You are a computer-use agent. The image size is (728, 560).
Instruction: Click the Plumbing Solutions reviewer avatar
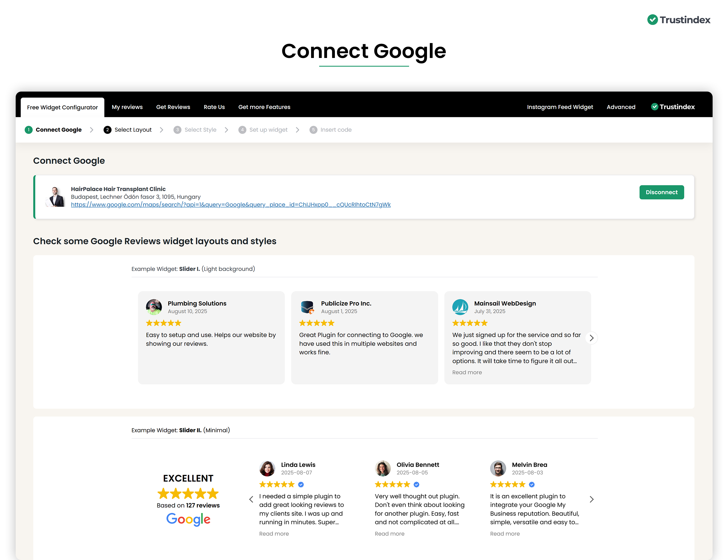(x=154, y=307)
